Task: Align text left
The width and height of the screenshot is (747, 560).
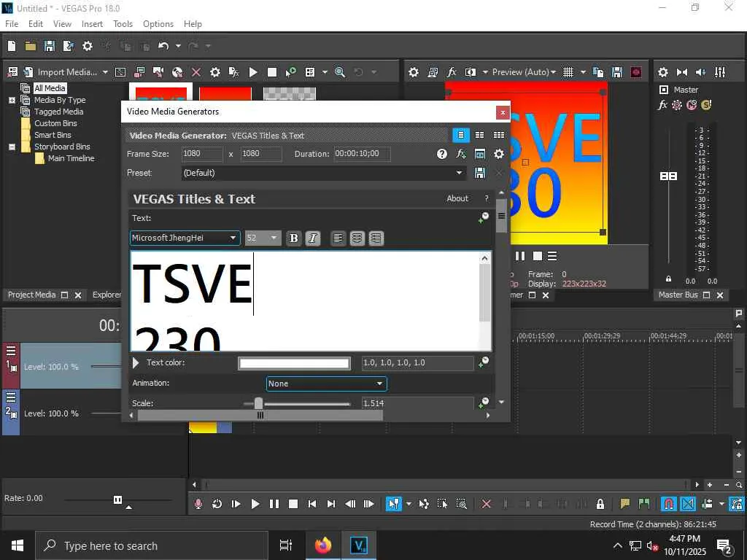Action: pos(338,238)
